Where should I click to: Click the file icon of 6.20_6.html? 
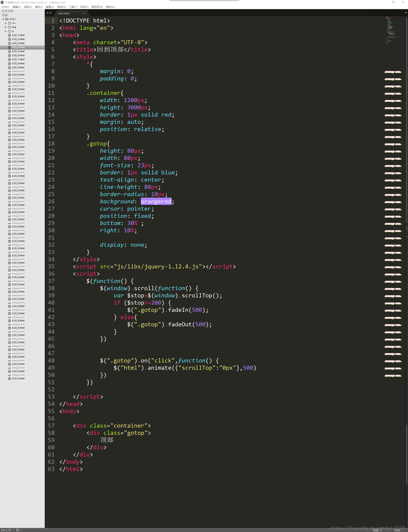[10, 55]
